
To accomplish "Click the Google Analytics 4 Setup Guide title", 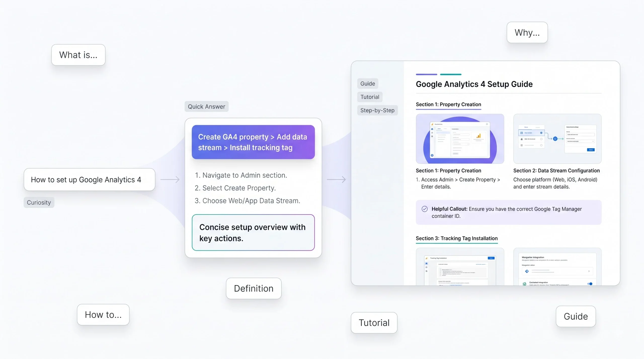I will point(474,84).
